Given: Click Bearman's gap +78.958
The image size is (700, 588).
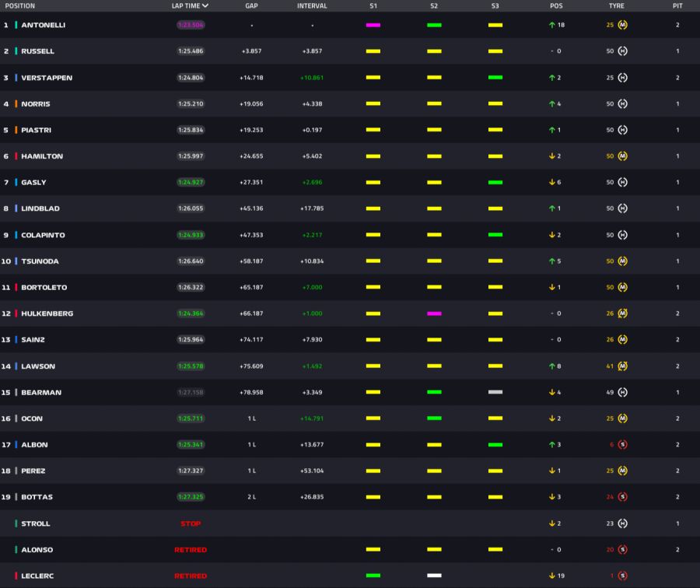Looking at the screenshot, I should (x=251, y=392).
